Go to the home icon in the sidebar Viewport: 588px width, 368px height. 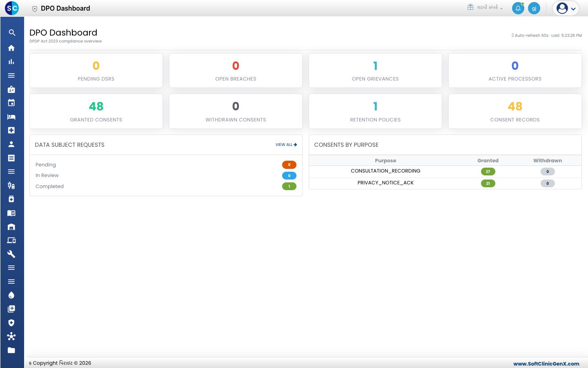(11, 48)
